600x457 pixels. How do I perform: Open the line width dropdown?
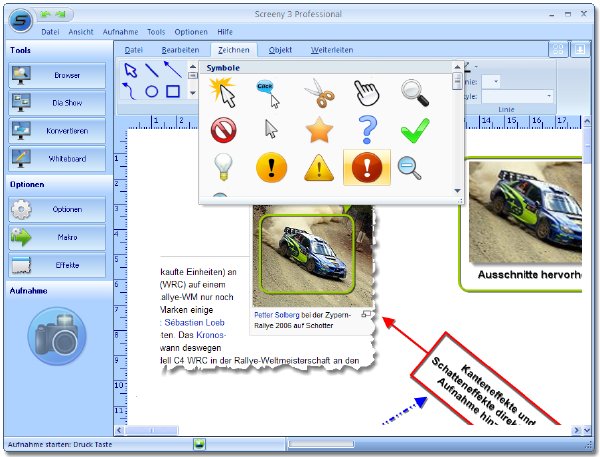pos(491,81)
